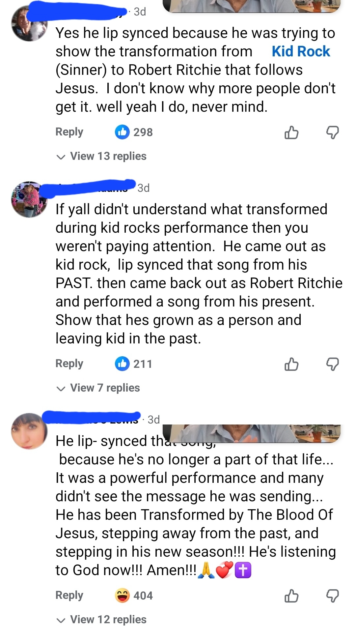Dislike the comment with 298 likes

pyautogui.click(x=332, y=132)
